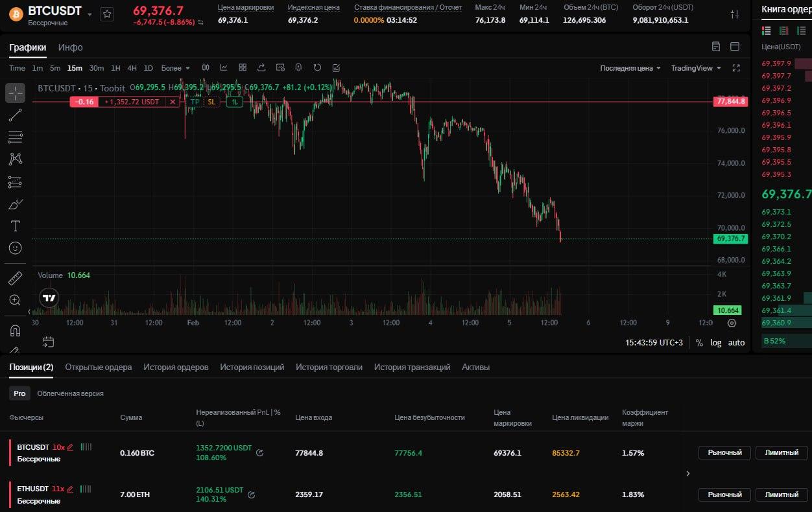Toggle log scale on the chart
Viewport: 812px width, 512px height.
715,342
